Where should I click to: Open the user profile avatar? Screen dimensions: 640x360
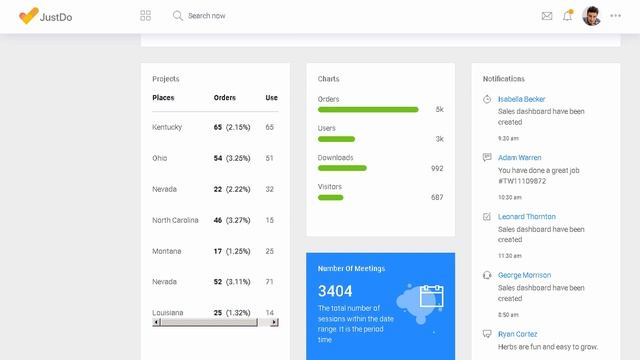(x=591, y=16)
